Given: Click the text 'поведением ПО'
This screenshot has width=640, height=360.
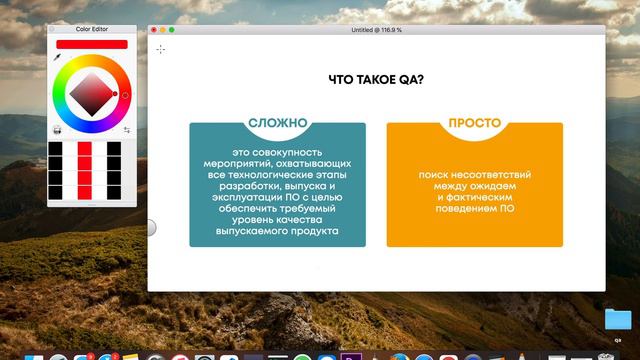Looking at the screenshot, I should click(x=475, y=209).
